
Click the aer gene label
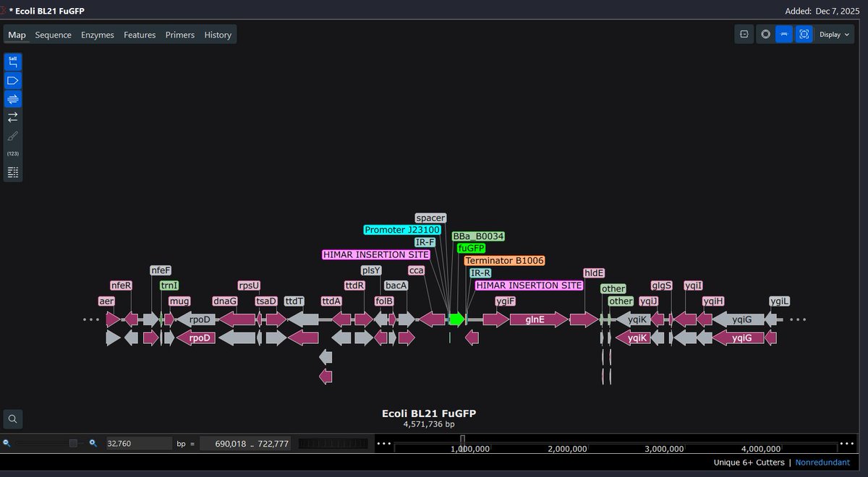[106, 301]
